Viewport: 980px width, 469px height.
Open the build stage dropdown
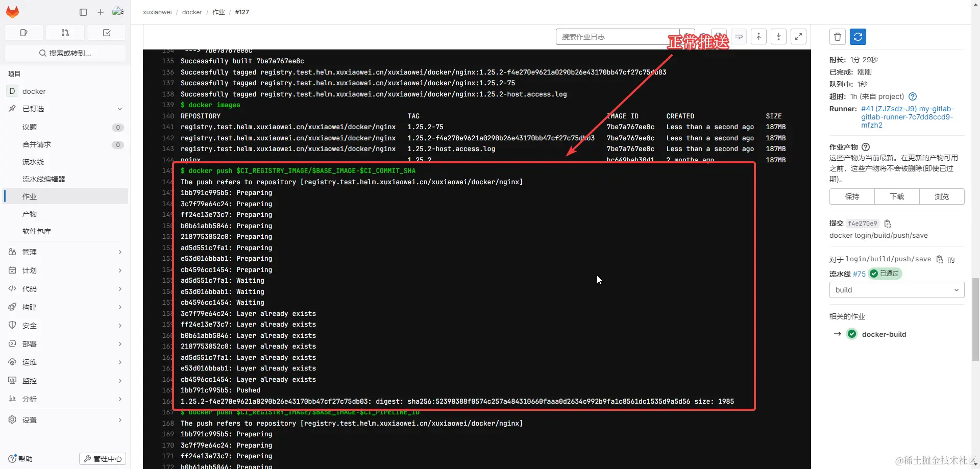pyautogui.click(x=897, y=290)
